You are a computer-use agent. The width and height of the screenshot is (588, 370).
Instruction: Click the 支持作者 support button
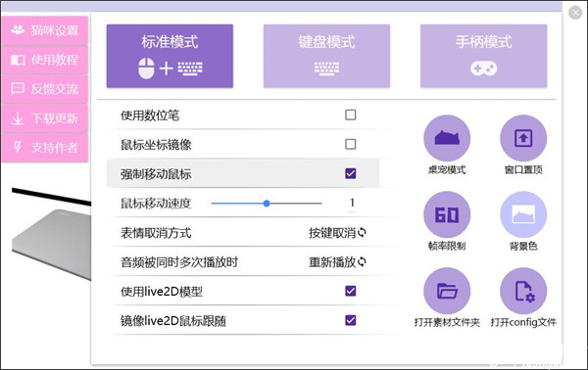click(45, 148)
